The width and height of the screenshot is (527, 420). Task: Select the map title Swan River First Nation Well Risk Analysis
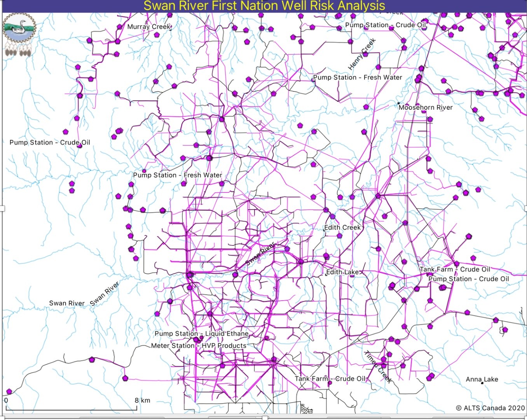[x=264, y=6]
